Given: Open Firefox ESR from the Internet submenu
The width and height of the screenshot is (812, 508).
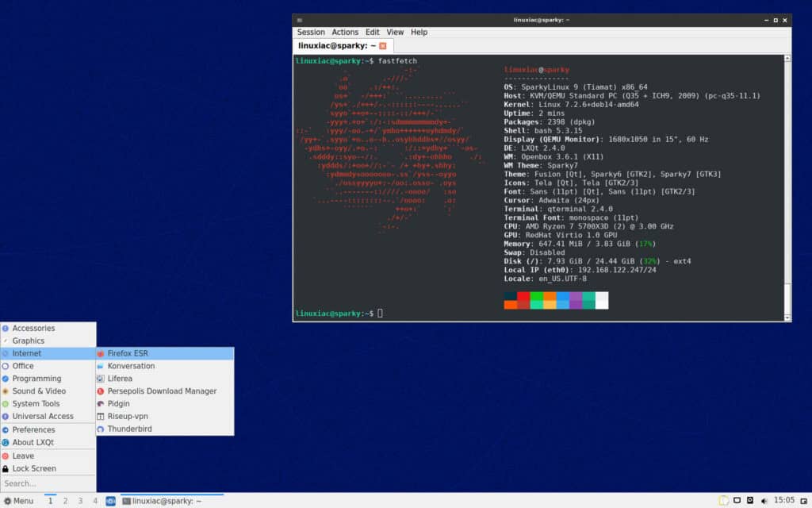Looking at the screenshot, I should click(x=165, y=353).
